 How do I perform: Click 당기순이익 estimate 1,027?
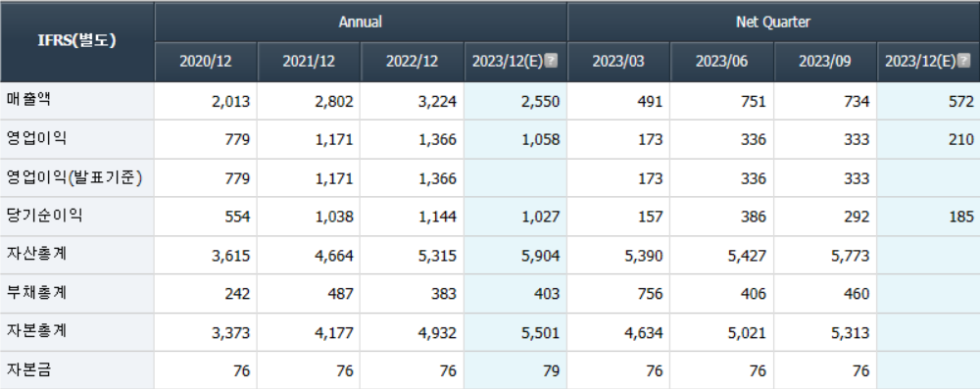[541, 217]
